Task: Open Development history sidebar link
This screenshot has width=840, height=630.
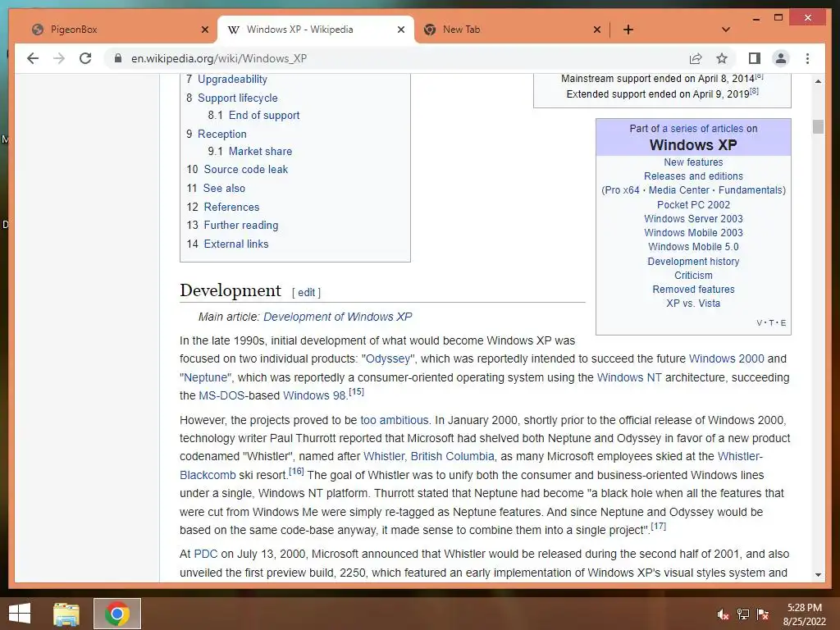Action: click(x=693, y=262)
